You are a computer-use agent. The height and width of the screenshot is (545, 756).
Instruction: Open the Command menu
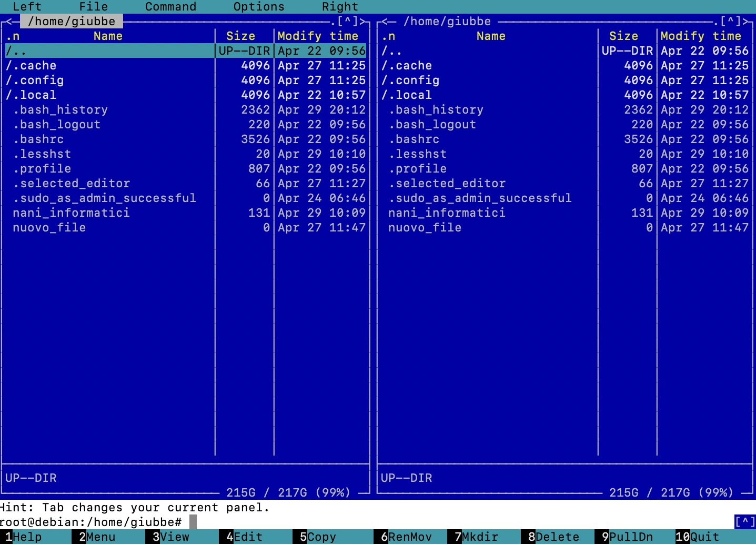[170, 7]
